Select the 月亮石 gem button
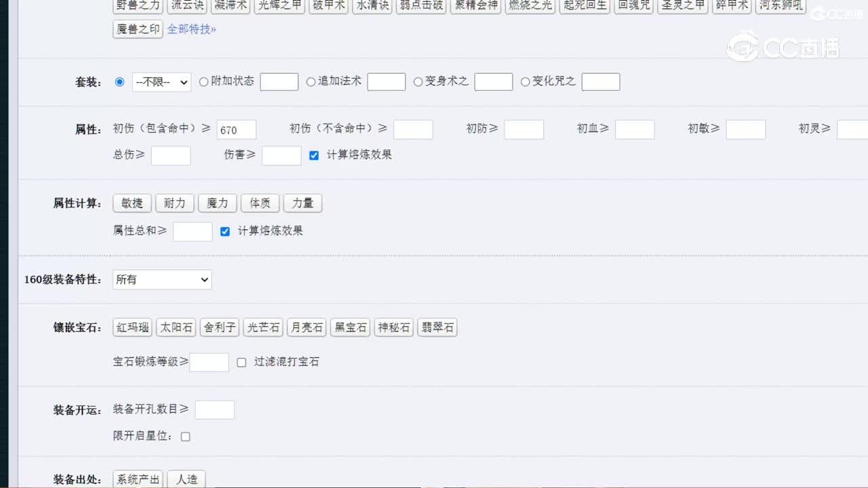This screenshot has height=488, width=868. (307, 327)
